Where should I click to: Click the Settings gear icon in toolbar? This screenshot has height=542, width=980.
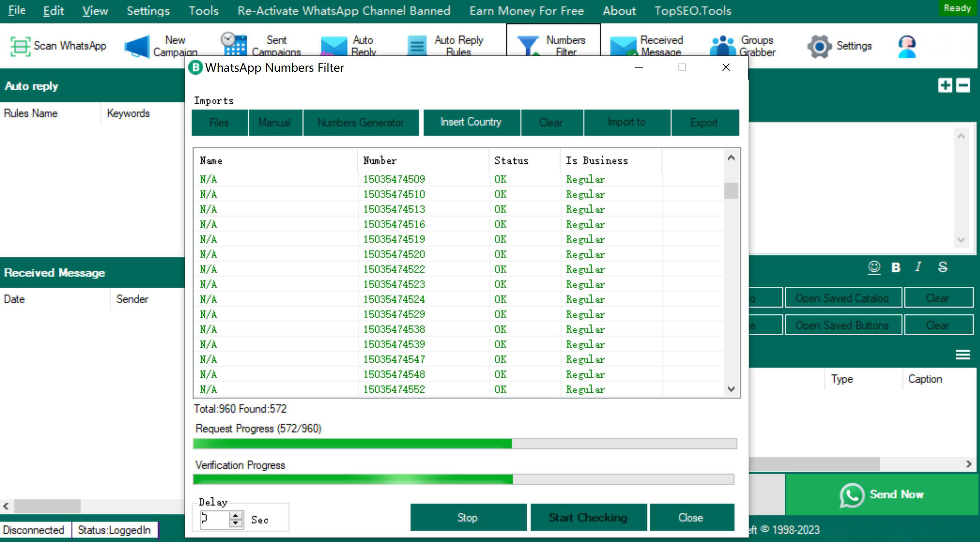[x=820, y=47]
